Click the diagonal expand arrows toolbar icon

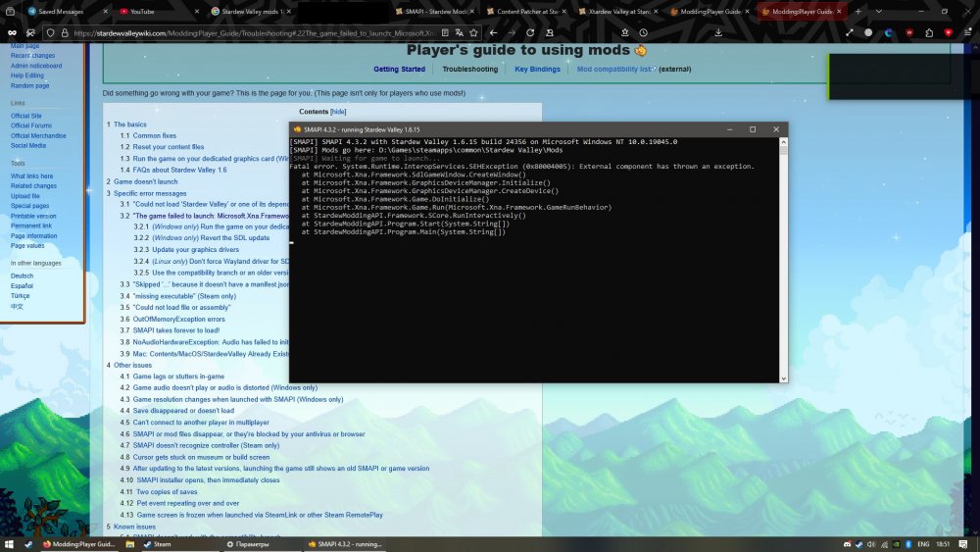(850, 32)
